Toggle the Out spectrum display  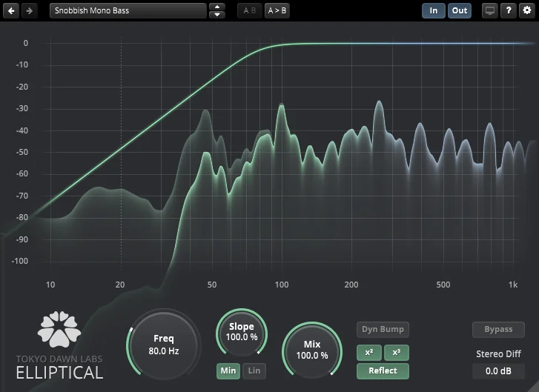(x=460, y=10)
